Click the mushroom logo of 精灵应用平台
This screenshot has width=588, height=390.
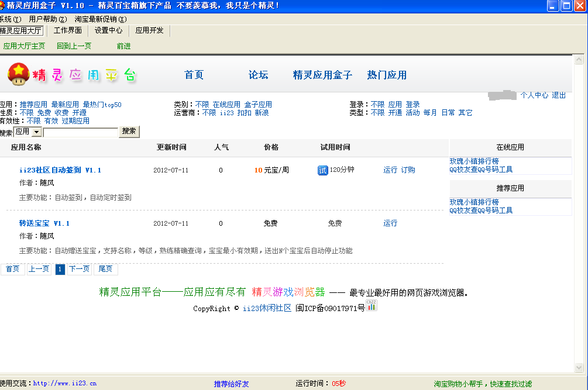pyautogui.click(x=18, y=74)
